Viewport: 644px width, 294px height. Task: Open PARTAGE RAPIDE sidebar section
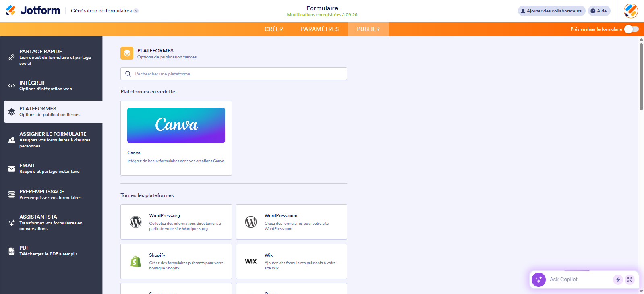click(53, 57)
